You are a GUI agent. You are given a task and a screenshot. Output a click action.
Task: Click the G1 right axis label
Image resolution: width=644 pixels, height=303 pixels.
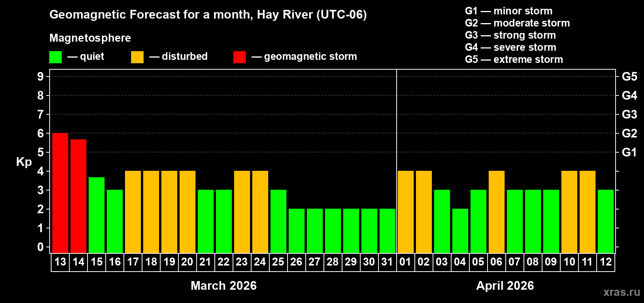[x=630, y=152]
